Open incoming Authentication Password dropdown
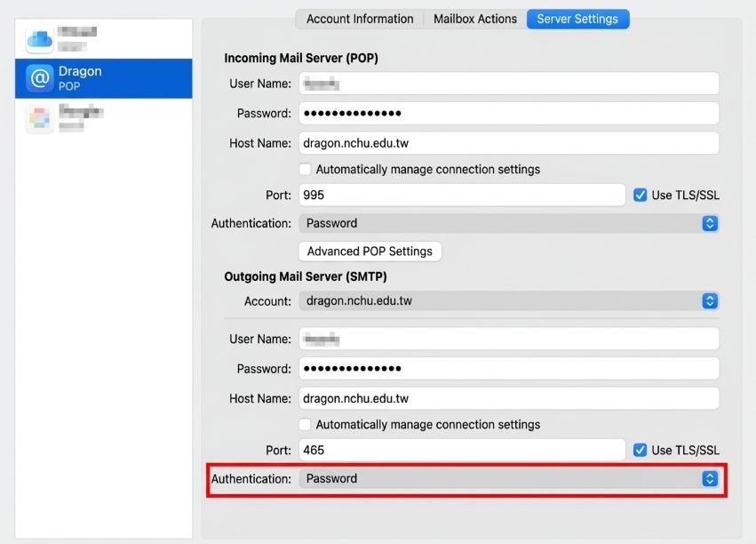Image resolution: width=756 pixels, height=544 pixels. [509, 223]
